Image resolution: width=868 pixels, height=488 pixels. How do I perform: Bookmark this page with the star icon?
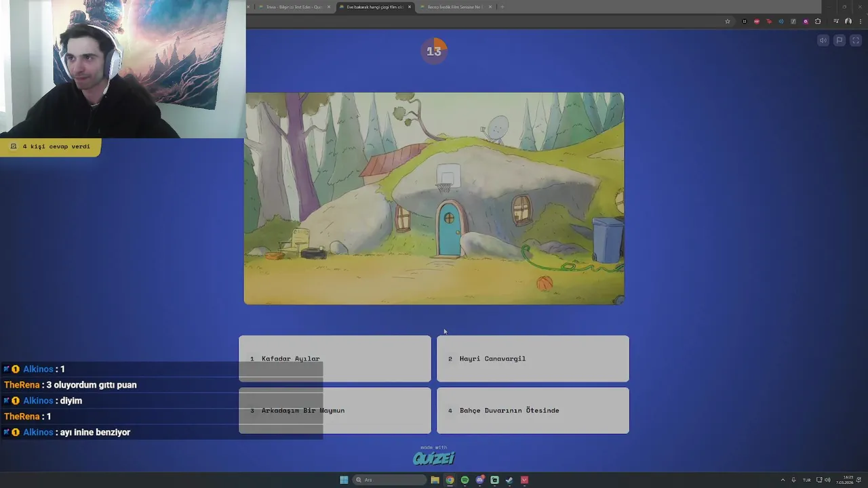coord(728,22)
